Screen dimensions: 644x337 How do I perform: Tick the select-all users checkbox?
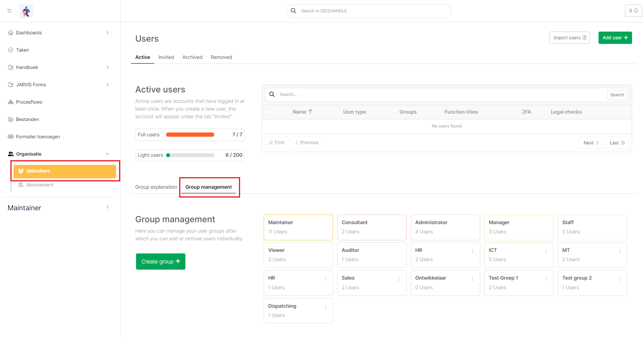[269, 112]
